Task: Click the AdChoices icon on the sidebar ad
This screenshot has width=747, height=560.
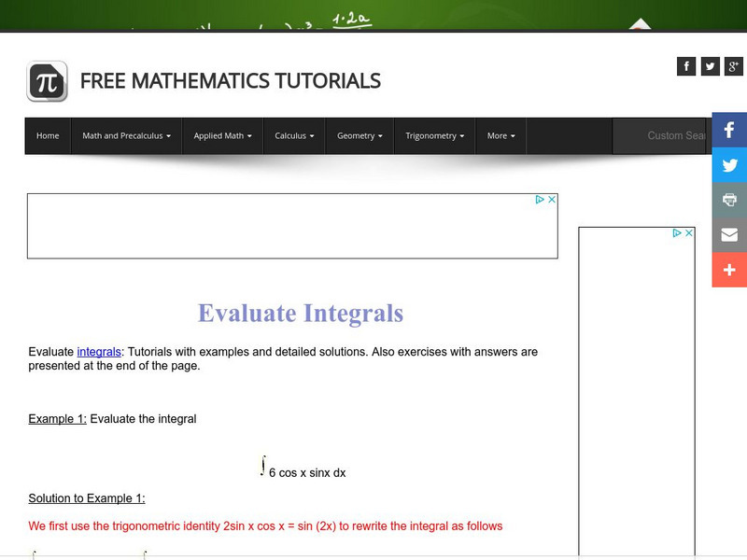Action: pos(677,232)
